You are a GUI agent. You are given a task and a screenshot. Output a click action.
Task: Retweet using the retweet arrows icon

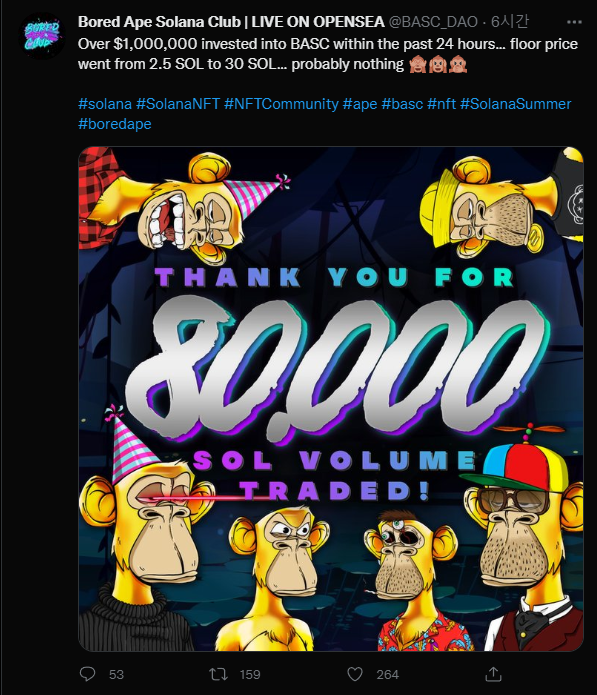click(x=219, y=674)
